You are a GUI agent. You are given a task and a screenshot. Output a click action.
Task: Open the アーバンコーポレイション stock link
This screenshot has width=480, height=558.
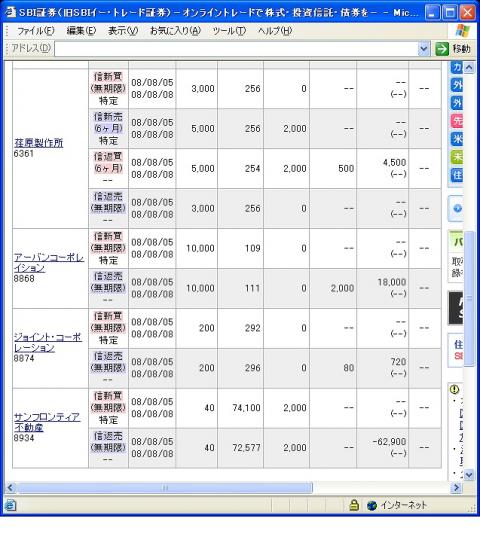49,263
